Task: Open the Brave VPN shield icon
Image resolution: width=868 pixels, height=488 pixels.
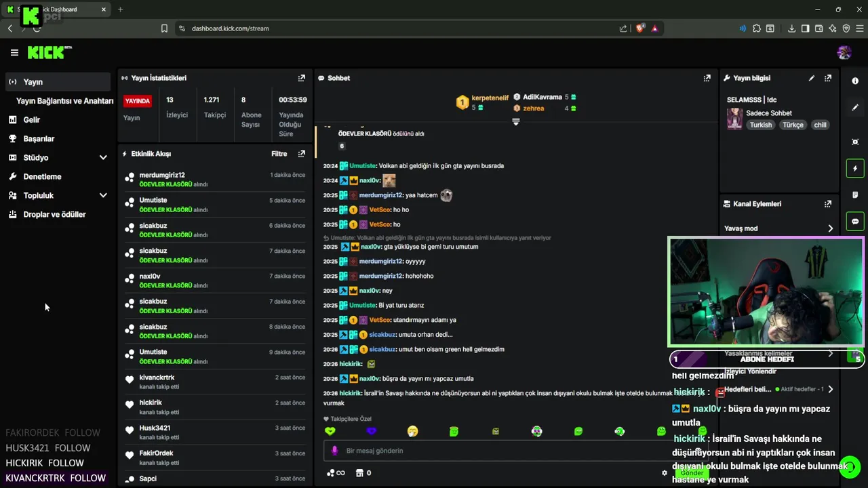Action: pyautogui.click(x=846, y=28)
